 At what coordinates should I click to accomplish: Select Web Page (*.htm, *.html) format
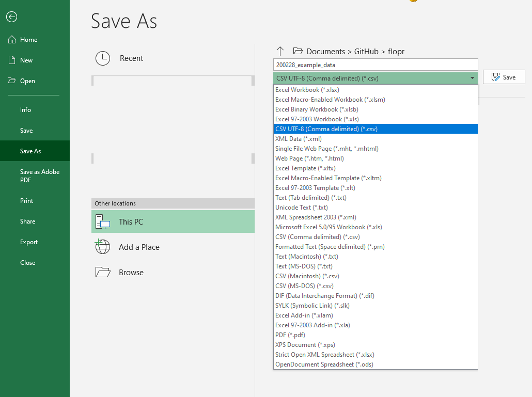coord(375,158)
